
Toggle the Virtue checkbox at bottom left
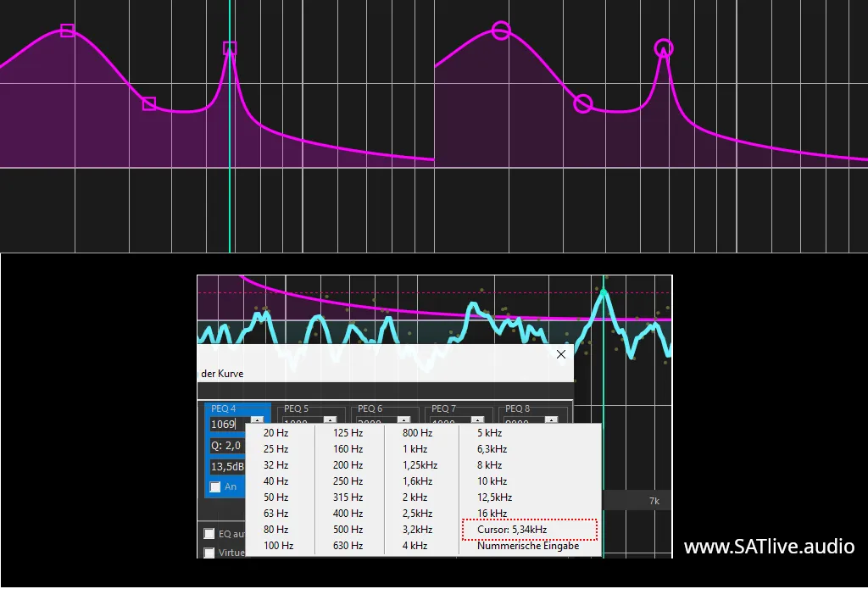[x=209, y=553]
